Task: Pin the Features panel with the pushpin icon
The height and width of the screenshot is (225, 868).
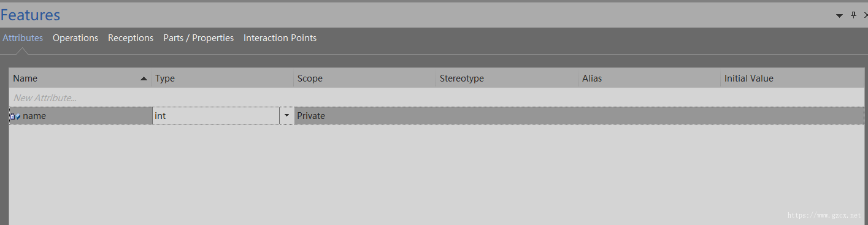Action: tap(853, 15)
